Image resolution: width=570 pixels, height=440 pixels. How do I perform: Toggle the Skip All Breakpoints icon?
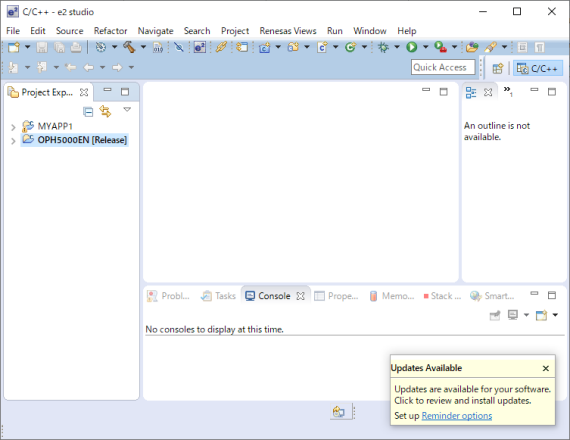click(178, 47)
